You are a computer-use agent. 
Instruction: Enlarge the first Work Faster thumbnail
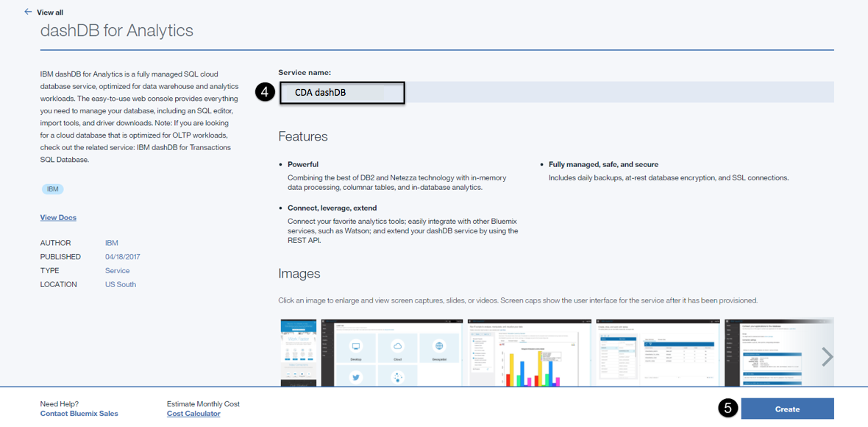(299, 352)
